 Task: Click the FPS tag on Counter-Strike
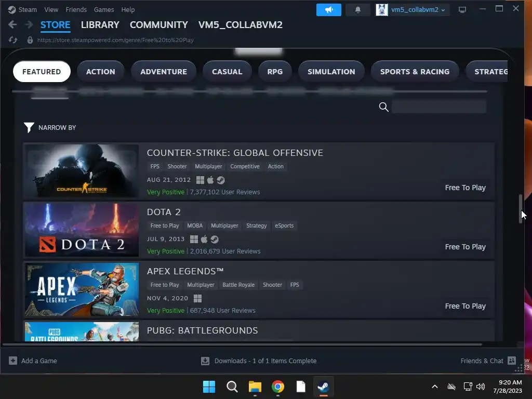coord(155,166)
